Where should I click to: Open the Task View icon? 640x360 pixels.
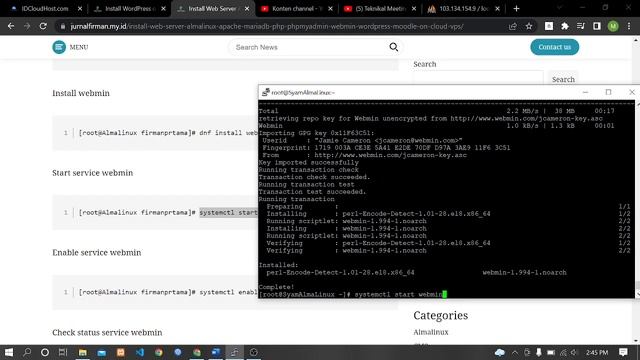tap(63, 352)
